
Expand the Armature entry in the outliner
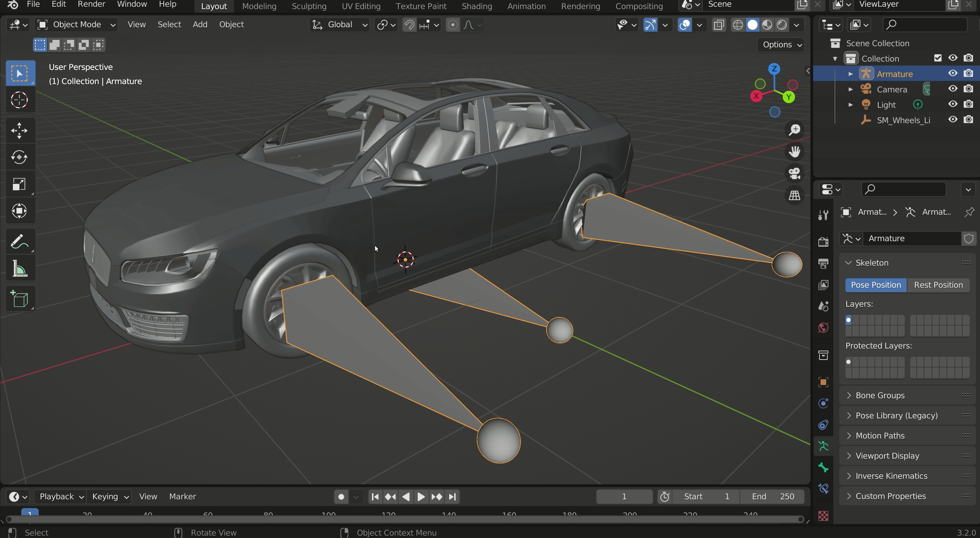point(851,73)
